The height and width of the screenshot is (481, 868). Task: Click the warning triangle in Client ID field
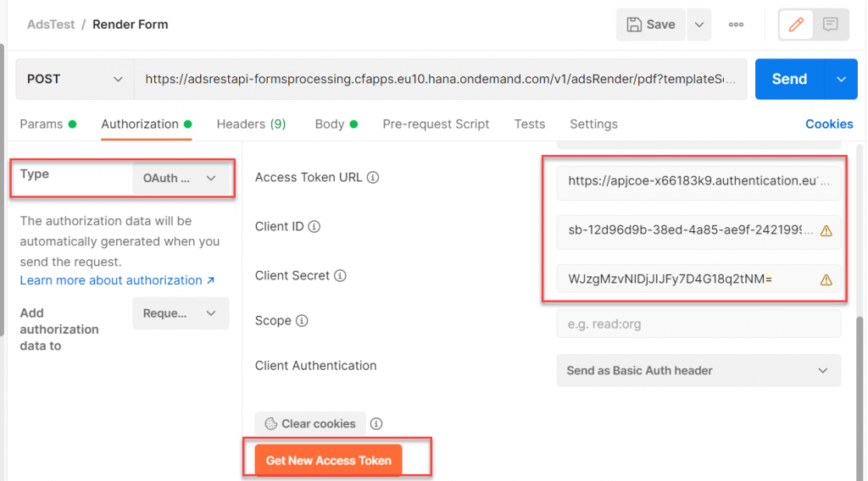(x=826, y=231)
